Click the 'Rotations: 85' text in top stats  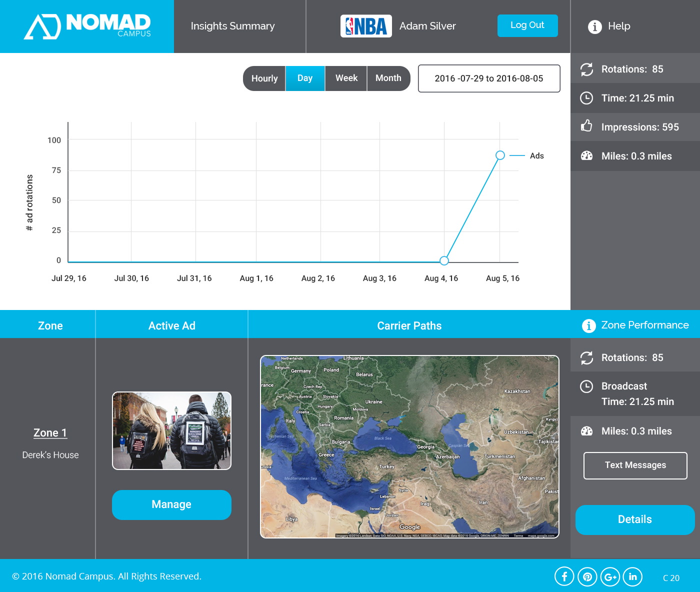point(632,69)
